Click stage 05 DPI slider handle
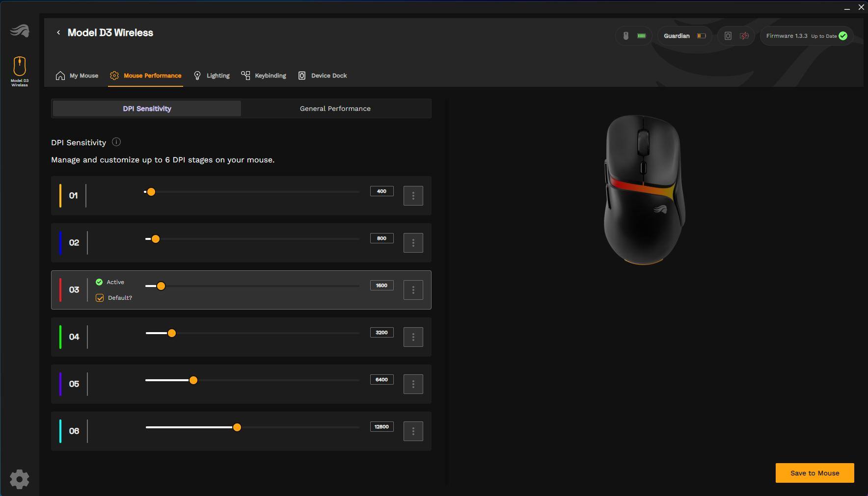 coord(193,380)
